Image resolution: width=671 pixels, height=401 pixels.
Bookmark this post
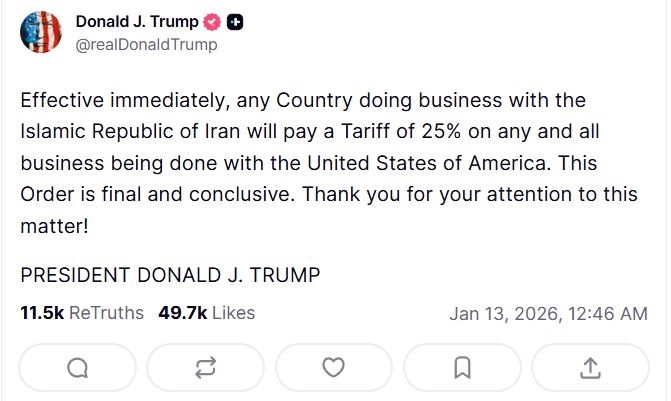click(x=462, y=369)
